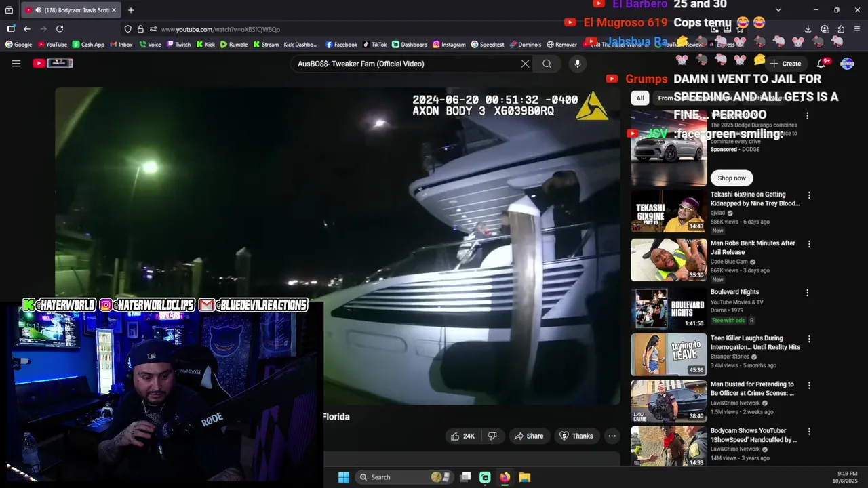Click the Create button
This screenshot has height=488, width=868.
(x=785, y=64)
